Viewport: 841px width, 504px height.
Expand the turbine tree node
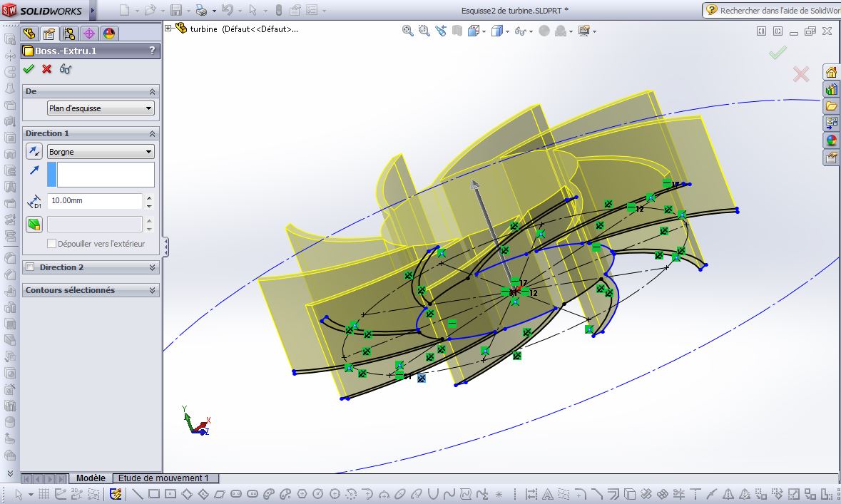pyautogui.click(x=168, y=29)
